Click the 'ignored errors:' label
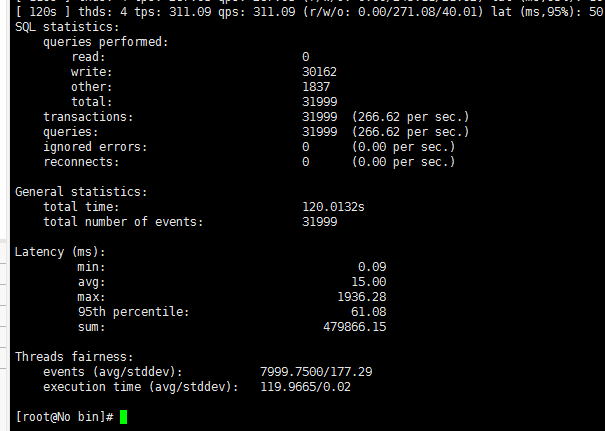605x431 pixels. tap(95, 147)
